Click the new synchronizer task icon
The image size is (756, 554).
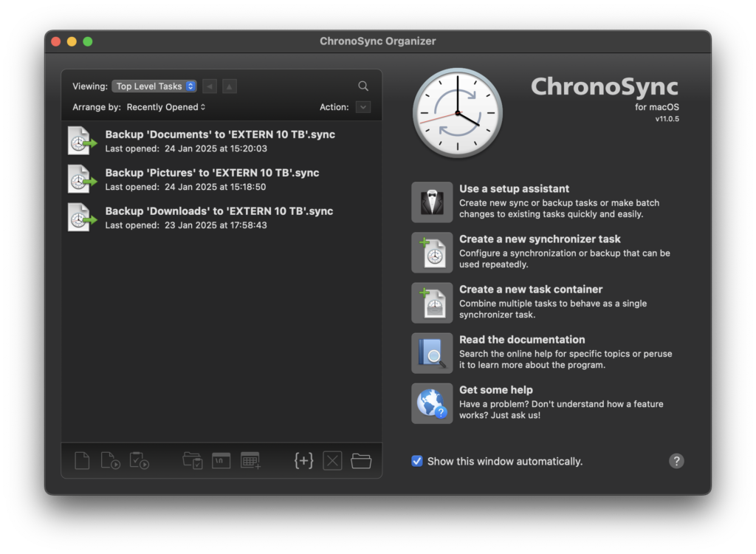tap(432, 253)
